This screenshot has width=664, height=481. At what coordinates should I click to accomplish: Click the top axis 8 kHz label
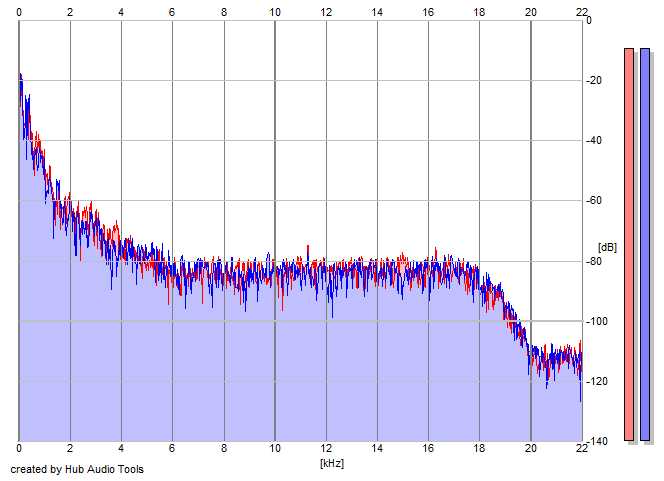224,12
